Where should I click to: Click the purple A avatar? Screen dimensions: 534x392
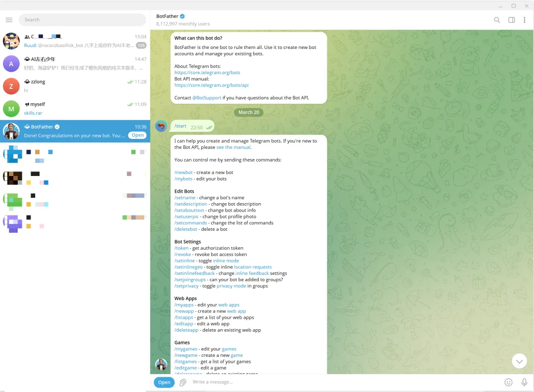coord(11,64)
